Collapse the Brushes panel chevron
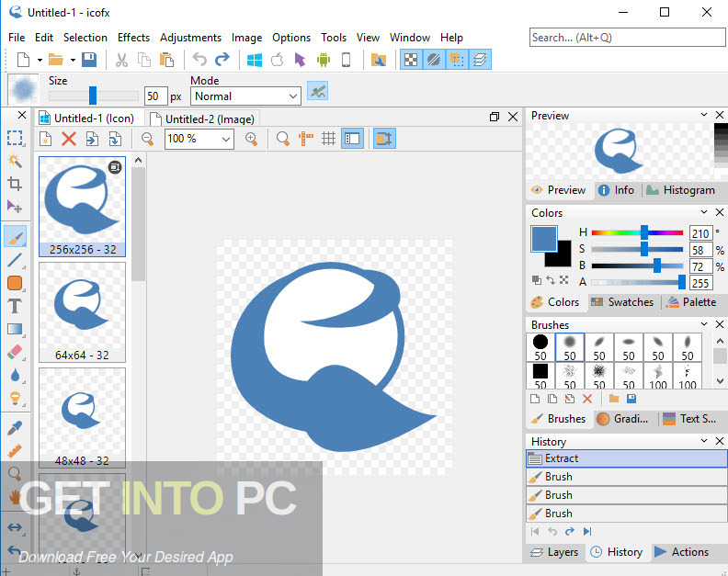The width and height of the screenshot is (728, 576). (x=704, y=324)
